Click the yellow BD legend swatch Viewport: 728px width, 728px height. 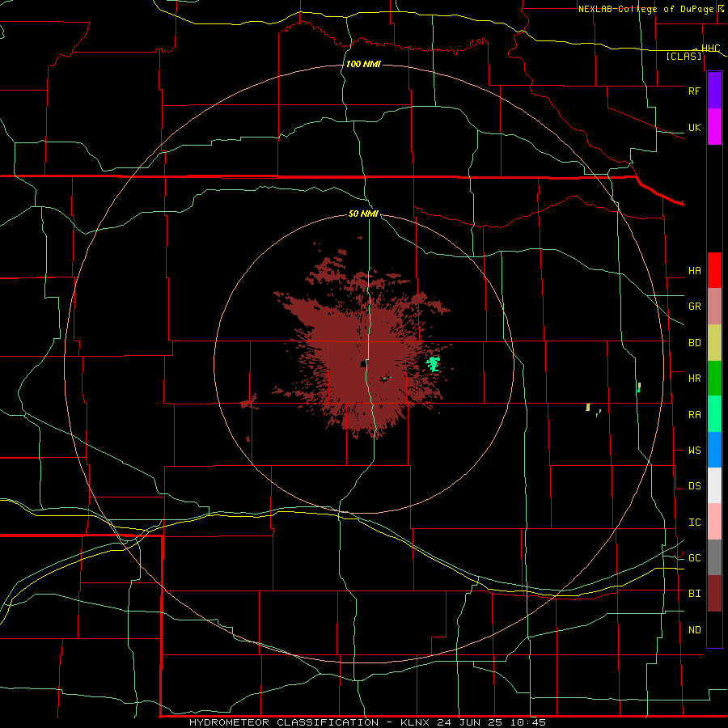(714, 343)
